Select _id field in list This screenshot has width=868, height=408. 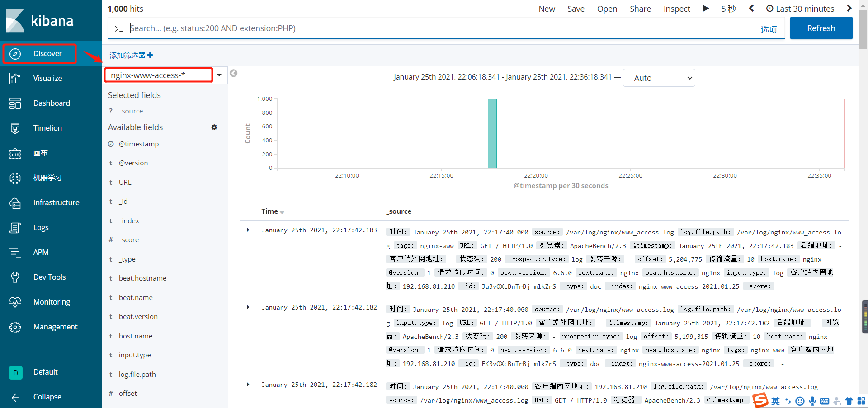(x=123, y=202)
